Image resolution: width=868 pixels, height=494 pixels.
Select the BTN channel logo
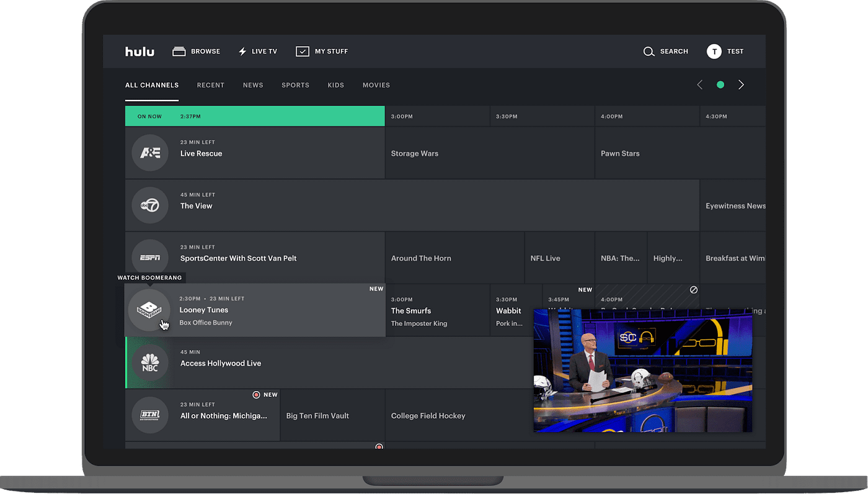click(150, 415)
